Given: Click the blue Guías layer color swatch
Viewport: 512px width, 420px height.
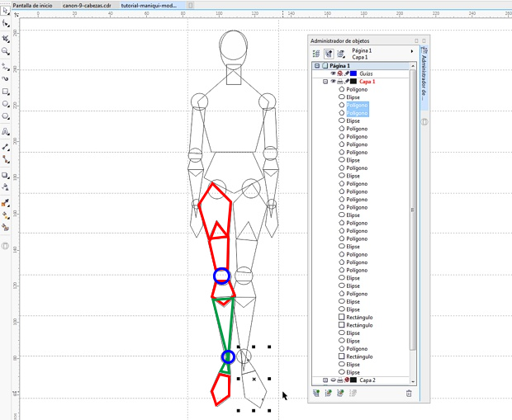Looking at the screenshot, I should 353,73.
